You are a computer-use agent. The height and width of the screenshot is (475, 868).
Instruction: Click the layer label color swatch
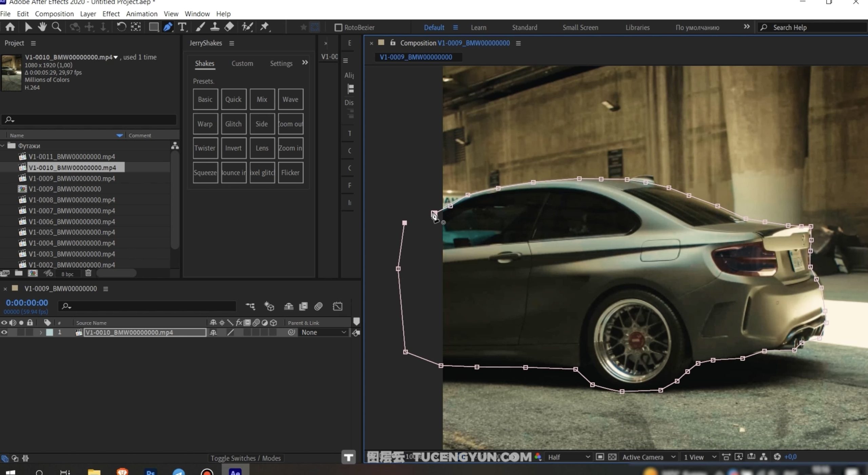coord(50,332)
